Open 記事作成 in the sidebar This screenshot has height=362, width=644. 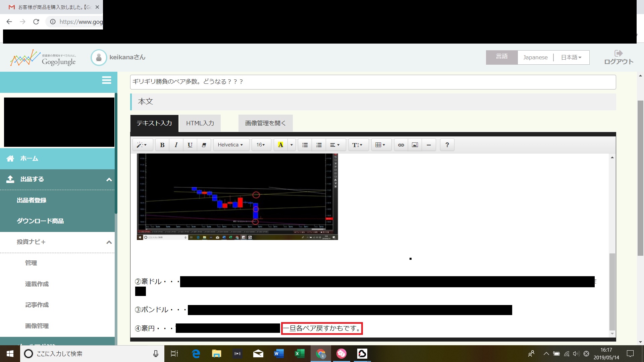coord(37,305)
